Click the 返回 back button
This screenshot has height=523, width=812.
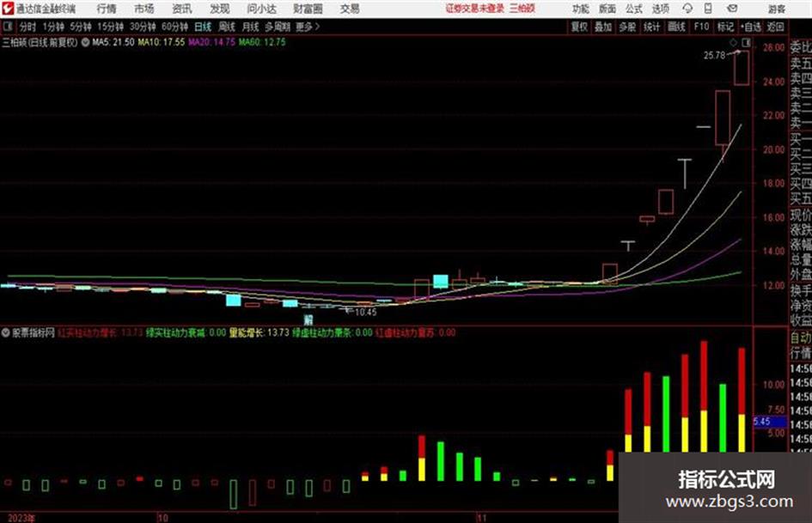776,27
